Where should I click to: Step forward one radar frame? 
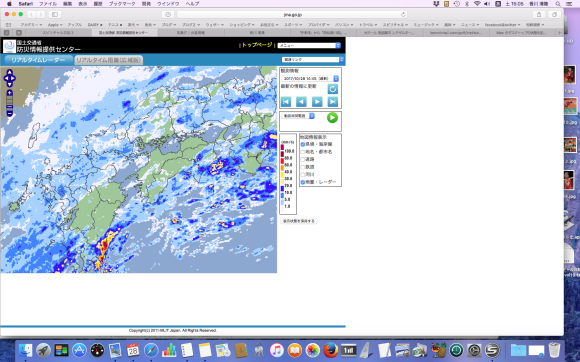317,101
